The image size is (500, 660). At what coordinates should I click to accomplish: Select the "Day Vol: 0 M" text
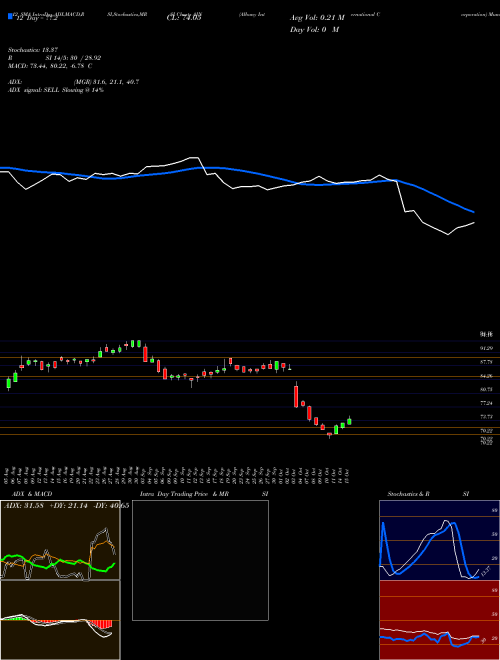pyautogui.click(x=314, y=30)
